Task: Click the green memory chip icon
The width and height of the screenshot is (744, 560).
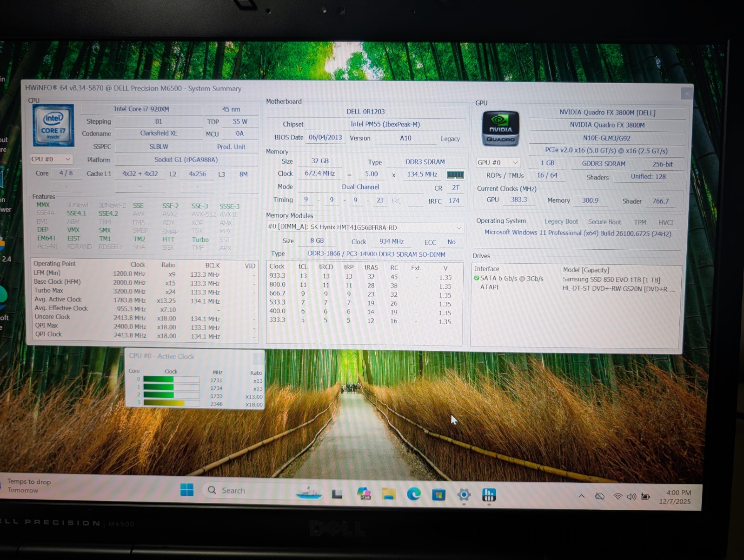Action: 455,175
